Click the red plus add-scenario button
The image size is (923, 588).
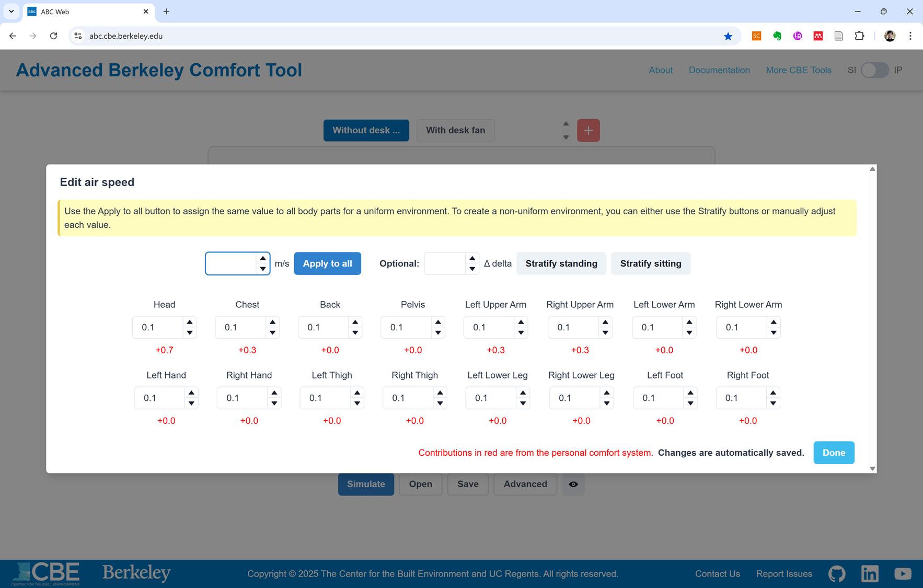pyautogui.click(x=588, y=130)
